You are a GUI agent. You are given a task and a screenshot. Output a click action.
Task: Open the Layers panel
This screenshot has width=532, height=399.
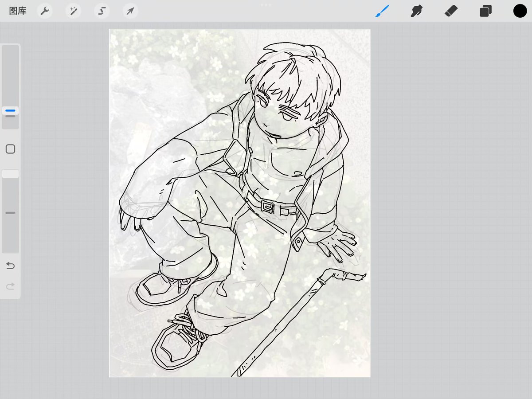click(x=485, y=11)
